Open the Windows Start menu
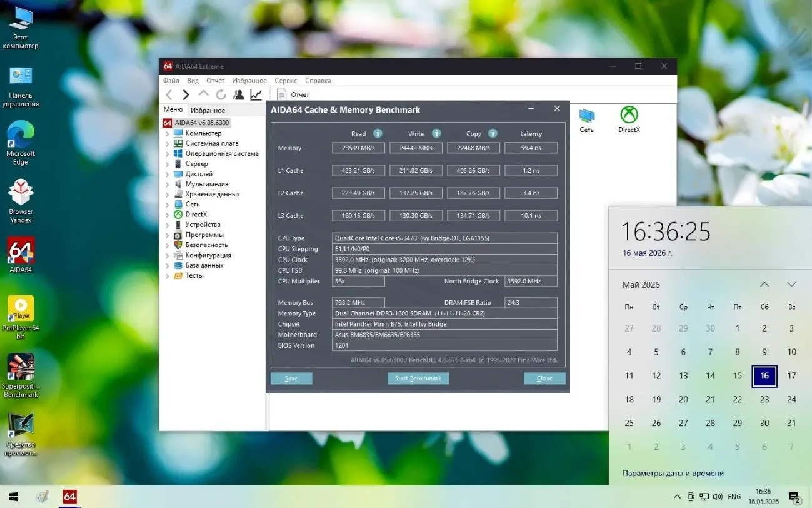Image resolution: width=812 pixels, height=508 pixels. click(12, 497)
